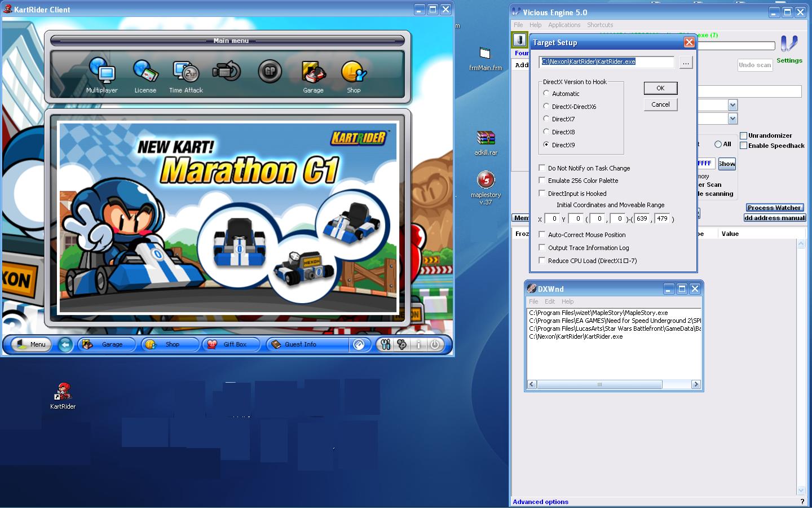The image size is (812, 508).
Task: Open the Applications menu in Vicious Engine
Action: tap(564, 25)
